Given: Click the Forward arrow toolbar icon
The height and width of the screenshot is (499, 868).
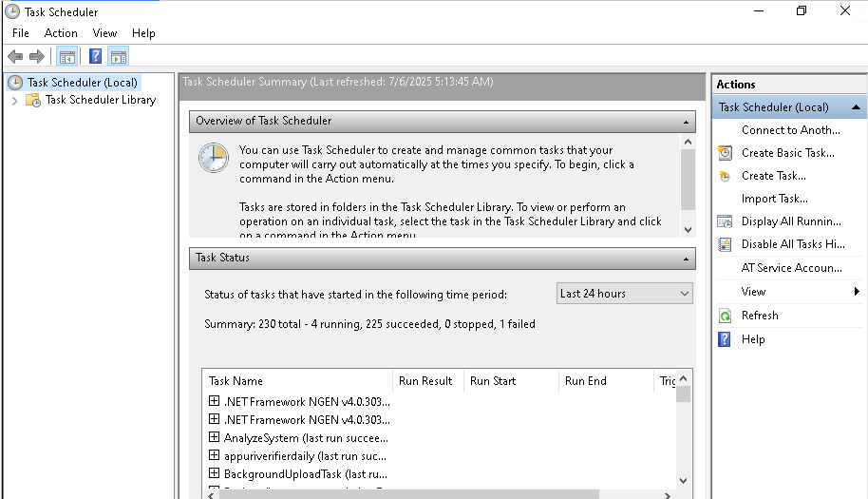Looking at the screenshot, I should coord(37,57).
